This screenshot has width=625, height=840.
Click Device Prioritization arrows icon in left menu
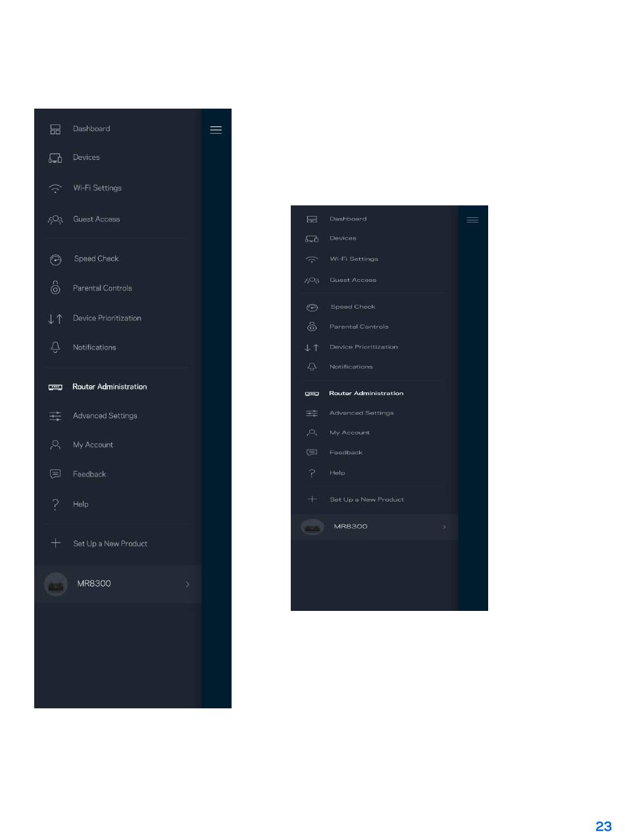pos(56,319)
